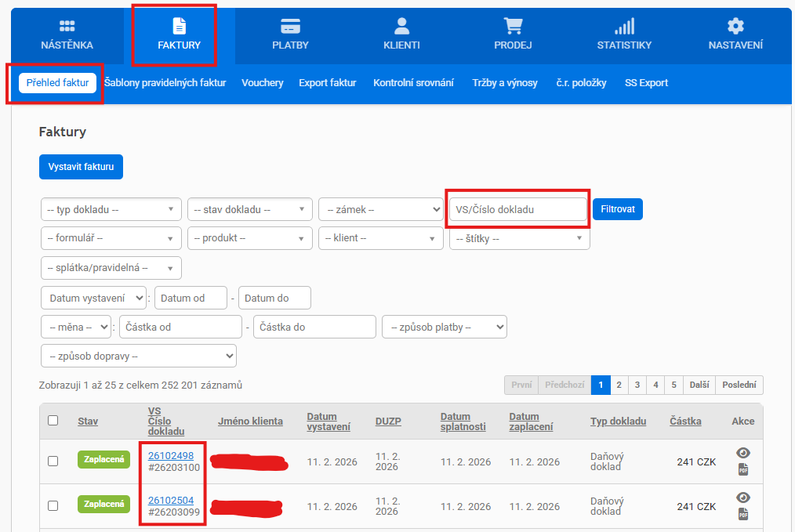The width and height of the screenshot is (795, 532).
Task: Click the Datum od input field
Action: coord(191,298)
